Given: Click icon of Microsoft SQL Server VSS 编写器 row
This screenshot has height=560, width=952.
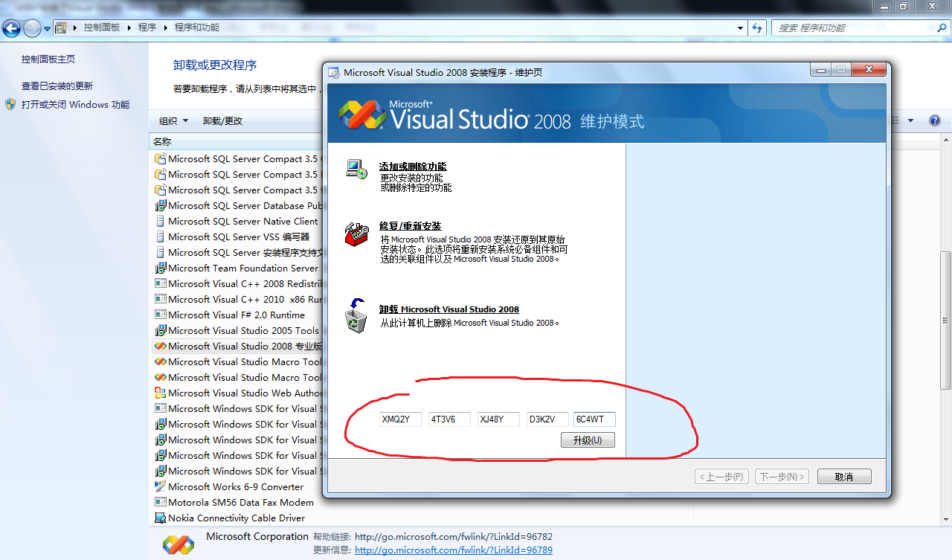Looking at the screenshot, I should pos(160,237).
